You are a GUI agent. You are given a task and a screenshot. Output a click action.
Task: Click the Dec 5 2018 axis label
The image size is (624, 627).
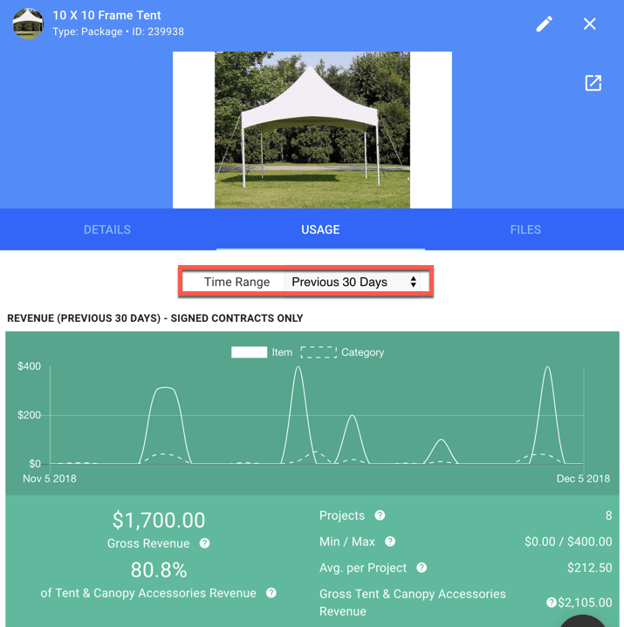583,479
